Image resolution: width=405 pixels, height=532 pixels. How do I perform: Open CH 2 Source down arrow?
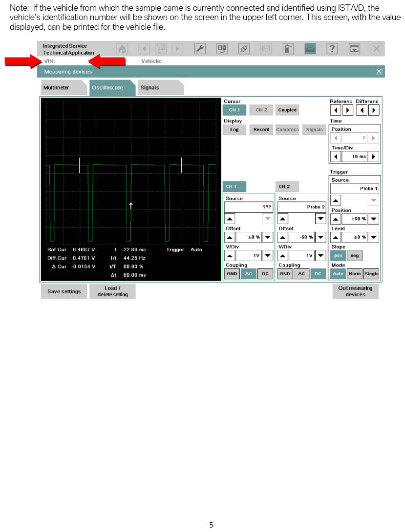click(320, 219)
